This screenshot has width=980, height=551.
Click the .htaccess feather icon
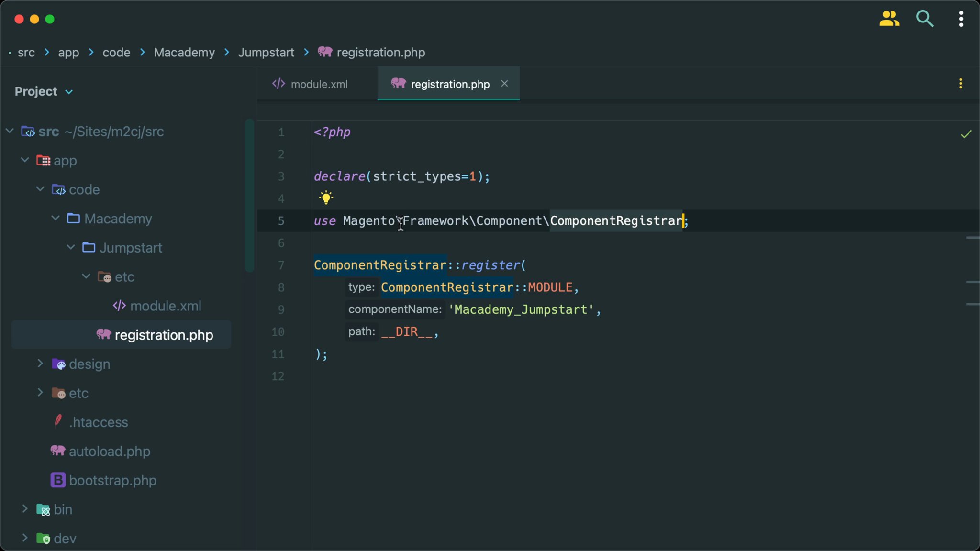click(57, 421)
